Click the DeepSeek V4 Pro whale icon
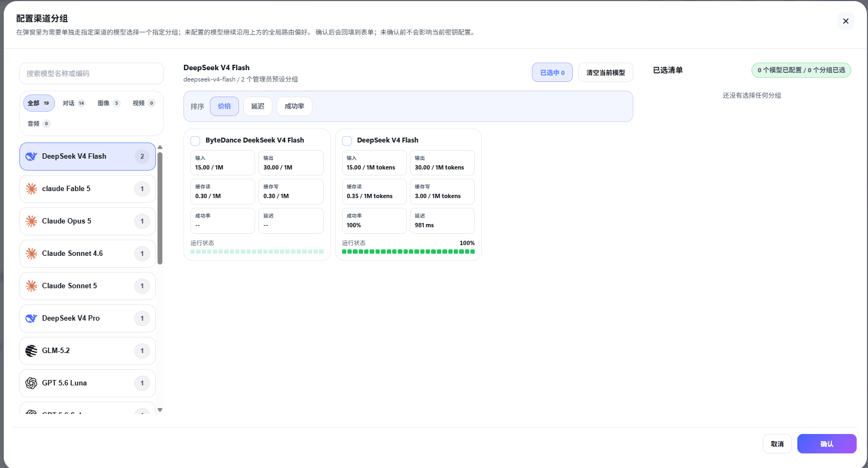The width and height of the screenshot is (868, 468). pyautogui.click(x=31, y=318)
